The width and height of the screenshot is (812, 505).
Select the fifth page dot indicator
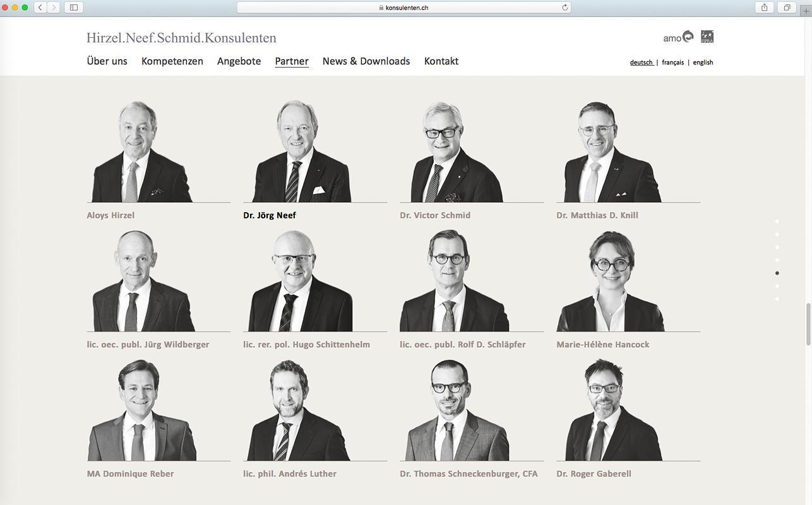(777, 273)
